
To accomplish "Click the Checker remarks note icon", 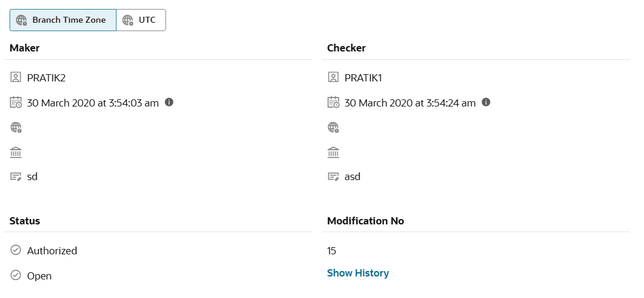I will 333,177.
